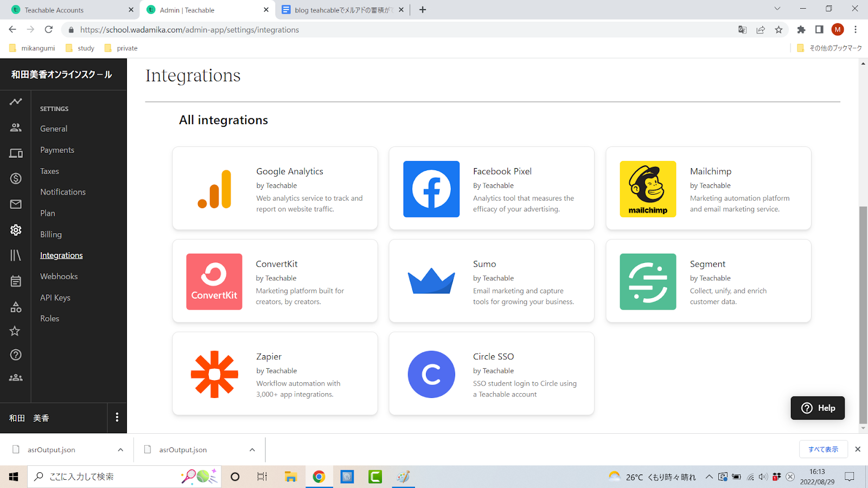Open API Keys settings
Screen dimensions: 868x488
[x=55, y=298]
